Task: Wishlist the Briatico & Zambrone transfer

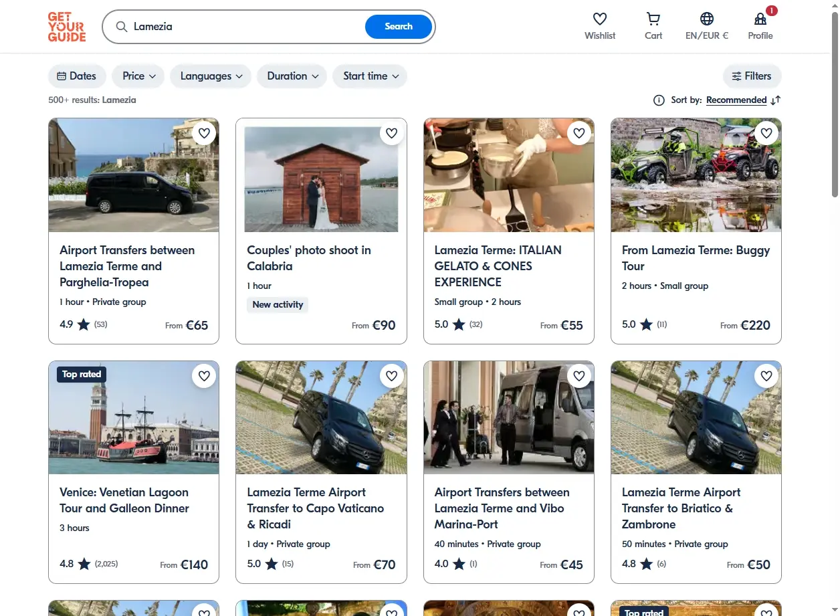Action: coord(766,376)
